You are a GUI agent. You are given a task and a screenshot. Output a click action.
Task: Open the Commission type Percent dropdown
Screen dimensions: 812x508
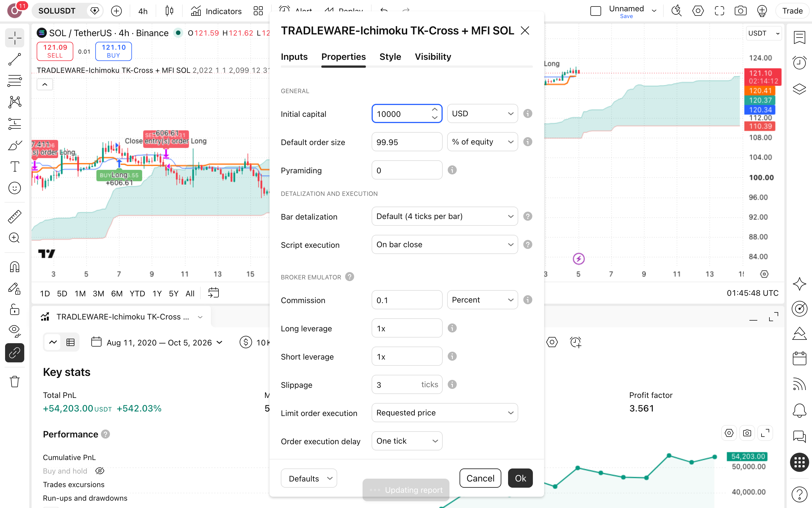[x=482, y=300]
